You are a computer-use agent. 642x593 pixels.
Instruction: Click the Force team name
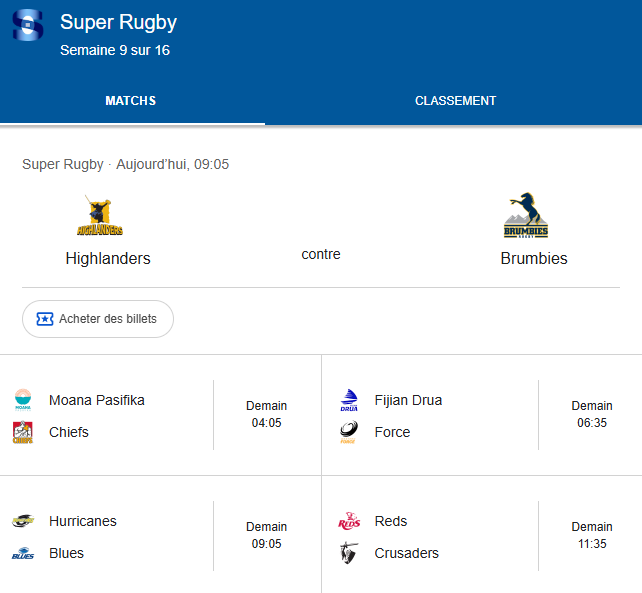tap(392, 432)
